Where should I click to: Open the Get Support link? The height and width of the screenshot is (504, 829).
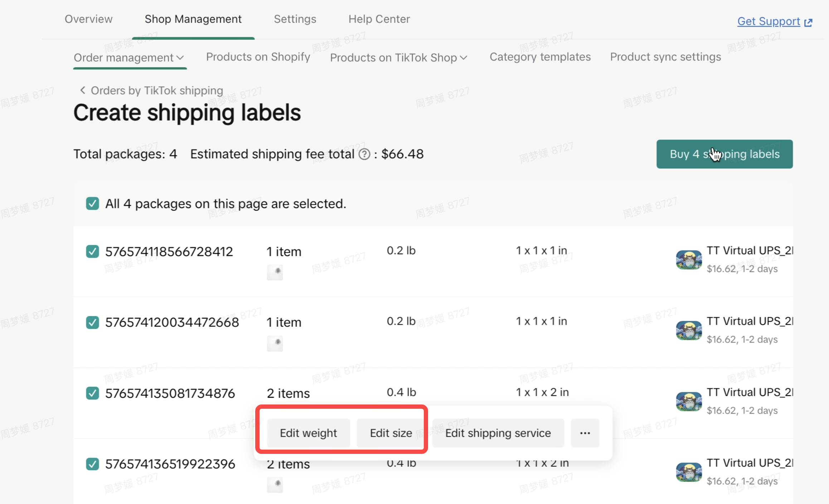click(768, 21)
